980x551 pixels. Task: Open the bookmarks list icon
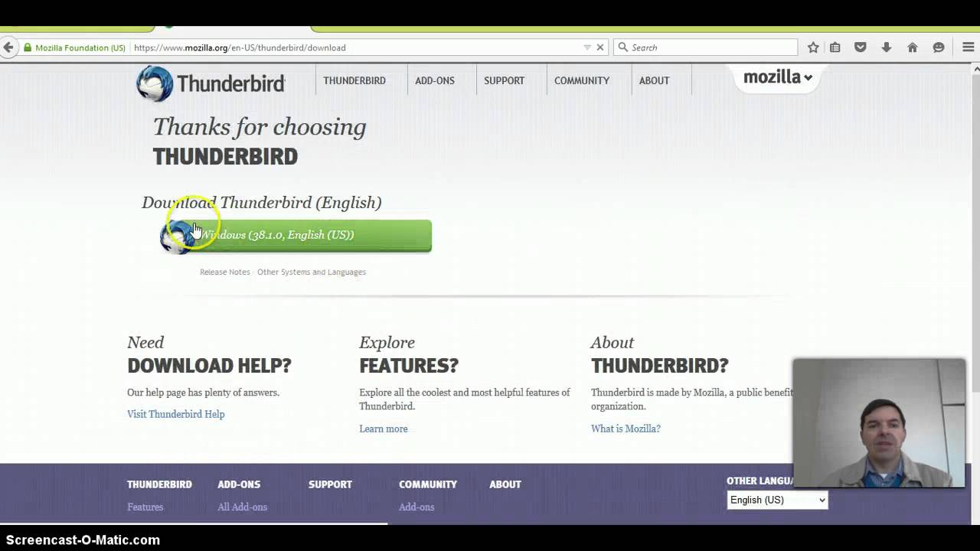[x=835, y=47]
